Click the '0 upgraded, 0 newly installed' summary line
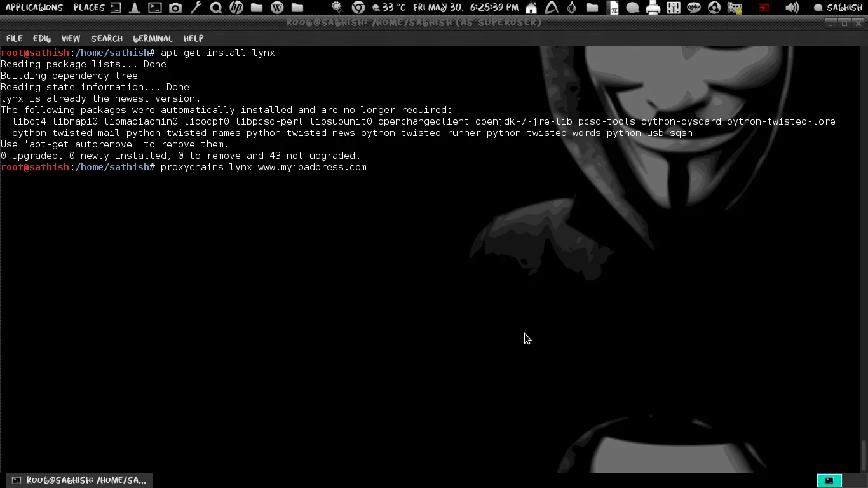The width and height of the screenshot is (868, 488). click(x=180, y=156)
